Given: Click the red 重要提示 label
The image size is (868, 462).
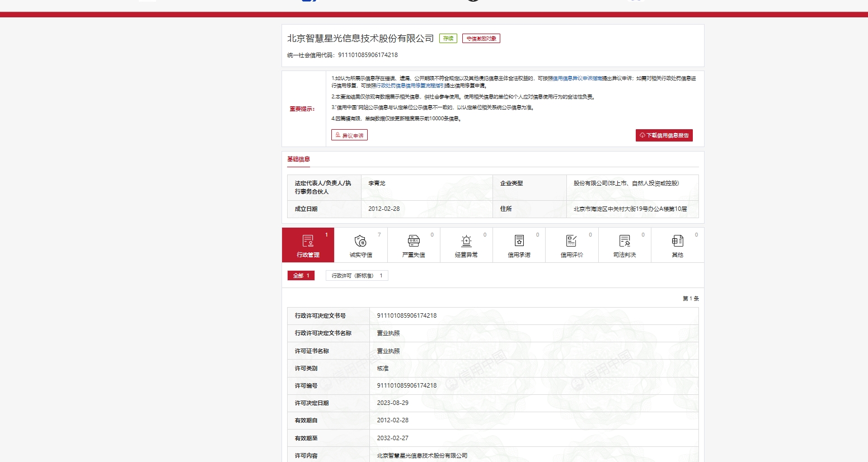Looking at the screenshot, I should tap(302, 109).
